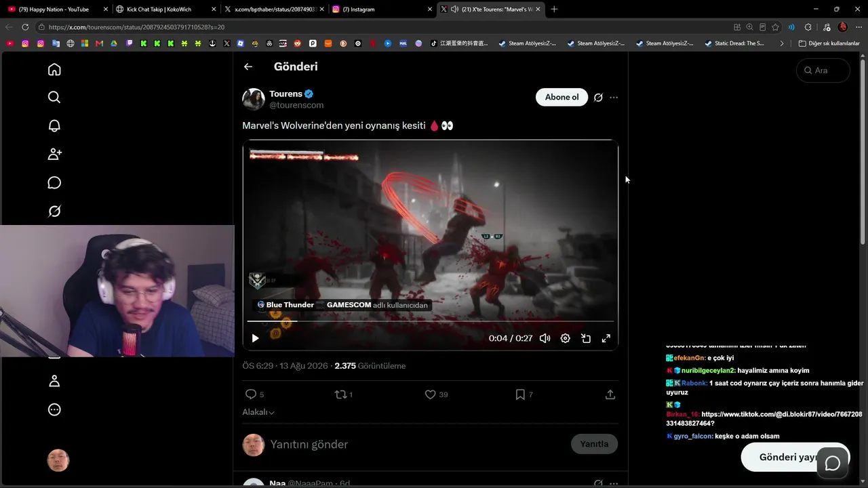Click the Tourens display name
The image size is (868, 488).
(285, 94)
